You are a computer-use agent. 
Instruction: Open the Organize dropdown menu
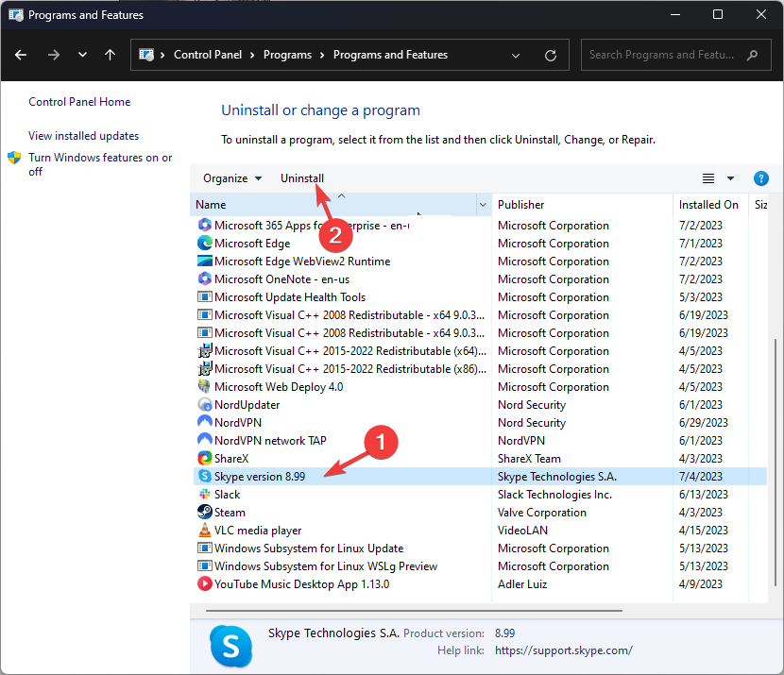pos(232,178)
